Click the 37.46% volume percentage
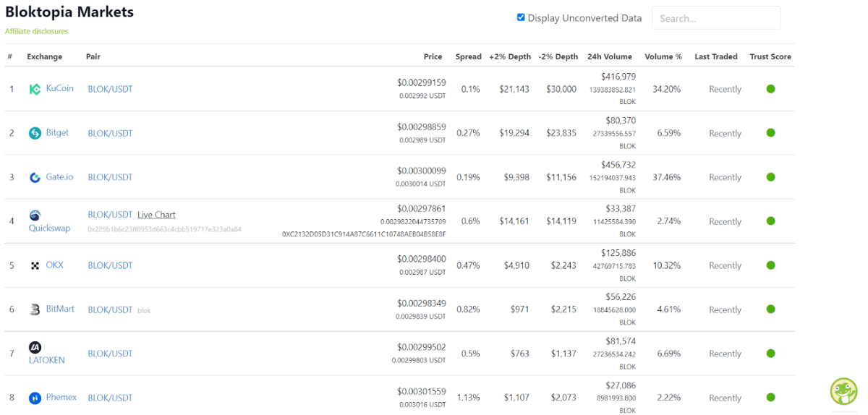The image size is (868, 415). pos(666,177)
